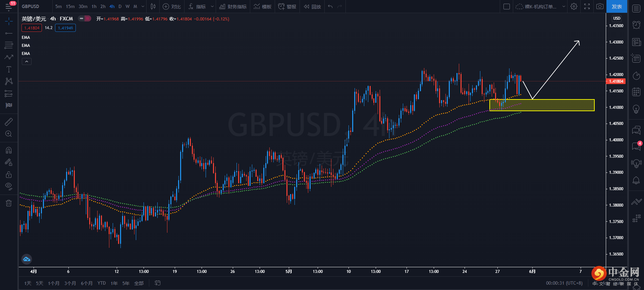The height and width of the screenshot is (290, 644).
Task: Select the trend line drawing tool
Action: pyautogui.click(x=9, y=33)
